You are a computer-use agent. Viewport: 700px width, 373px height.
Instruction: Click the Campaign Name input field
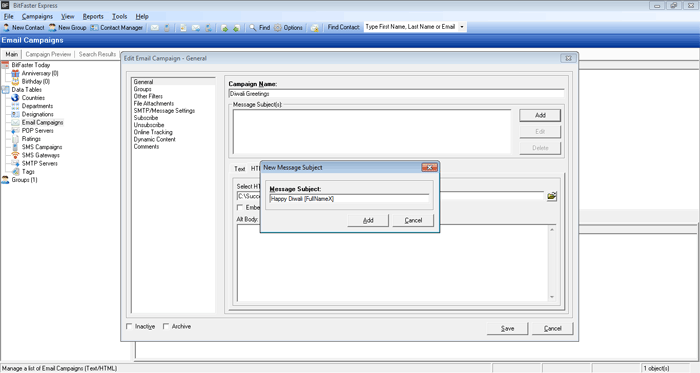[x=396, y=94]
